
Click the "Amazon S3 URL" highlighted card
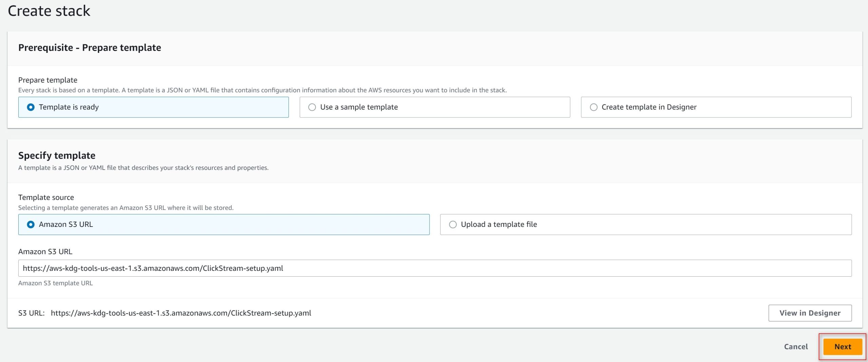coord(223,224)
